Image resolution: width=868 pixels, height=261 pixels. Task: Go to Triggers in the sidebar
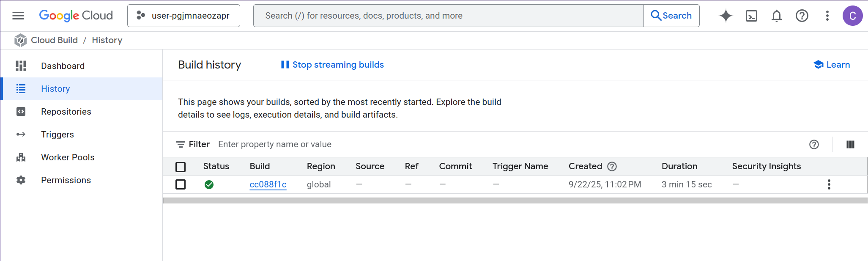point(57,135)
